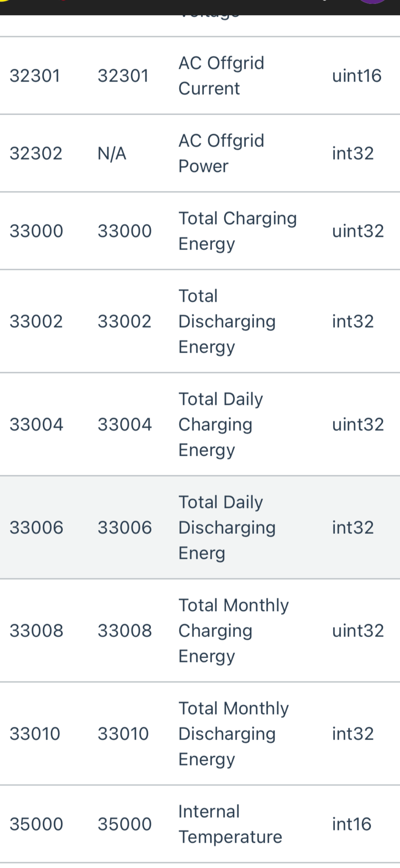Image resolution: width=400 pixels, height=868 pixels.
Task: Click the AC Offgrid Current register name
Action: [221, 75]
